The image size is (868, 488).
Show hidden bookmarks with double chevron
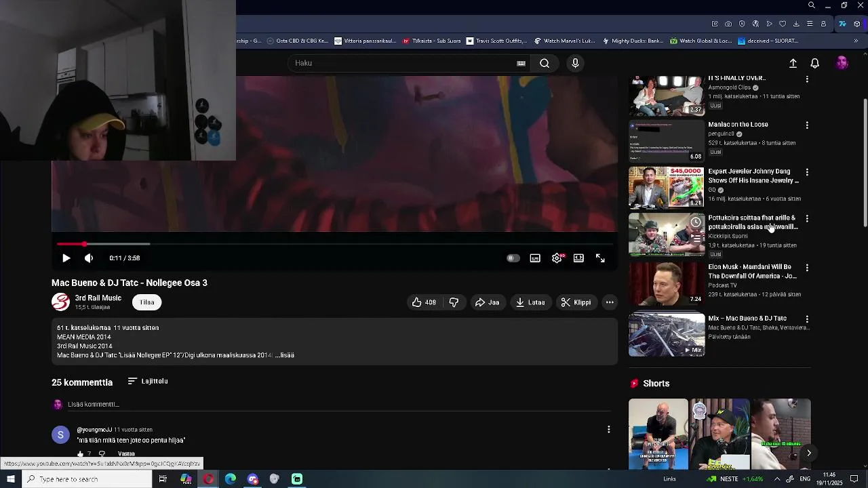click(856, 41)
